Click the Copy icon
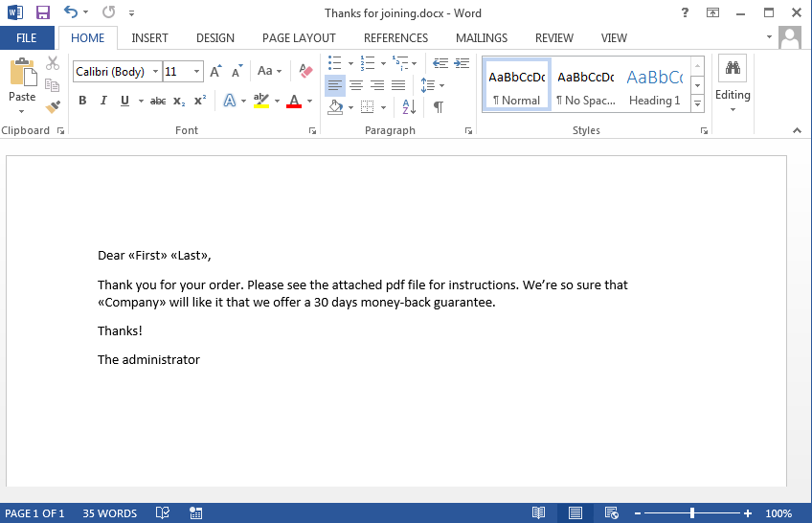 tap(53, 85)
